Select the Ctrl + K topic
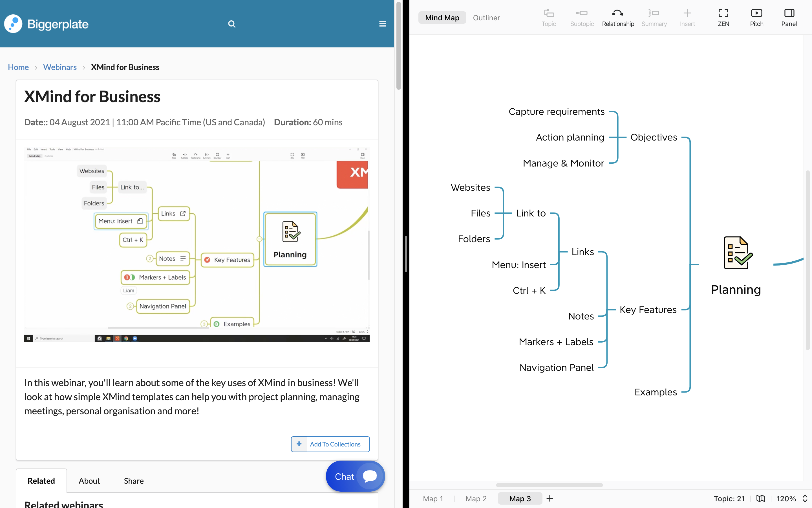The width and height of the screenshot is (812, 508). [529, 290]
